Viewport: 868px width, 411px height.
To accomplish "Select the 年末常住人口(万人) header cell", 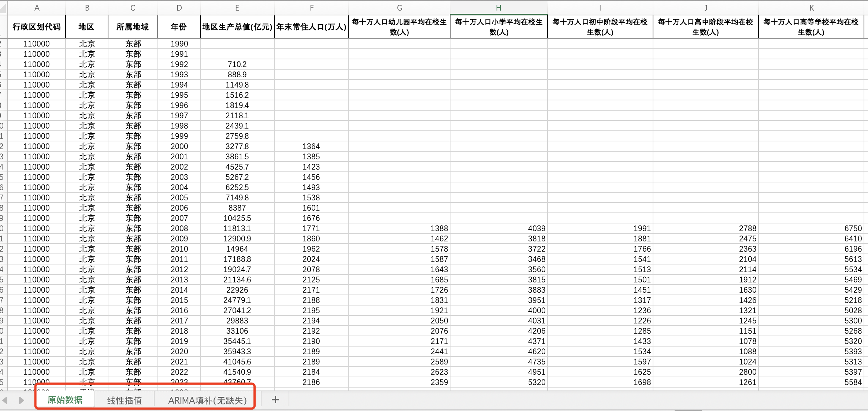I will (311, 27).
